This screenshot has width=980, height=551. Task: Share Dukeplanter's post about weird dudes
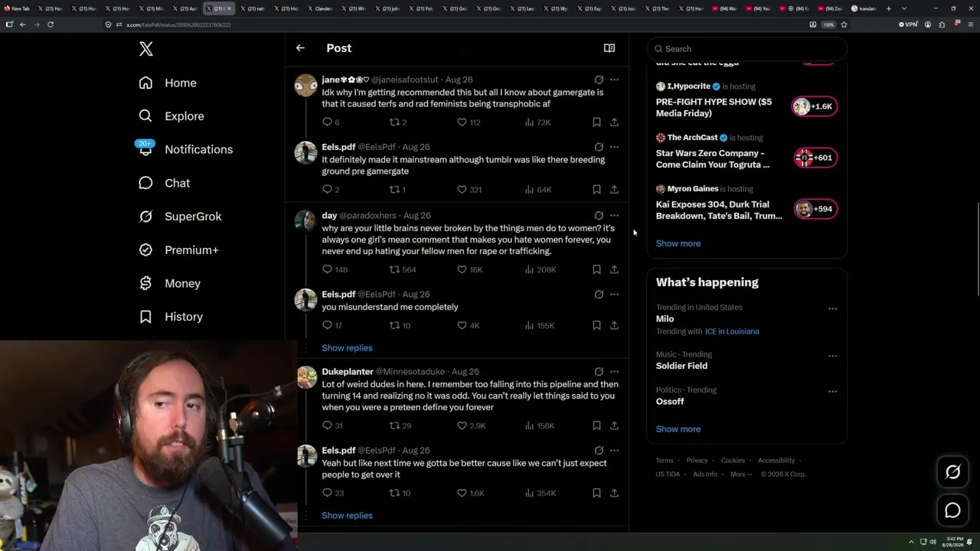click(x=614, y=425)
